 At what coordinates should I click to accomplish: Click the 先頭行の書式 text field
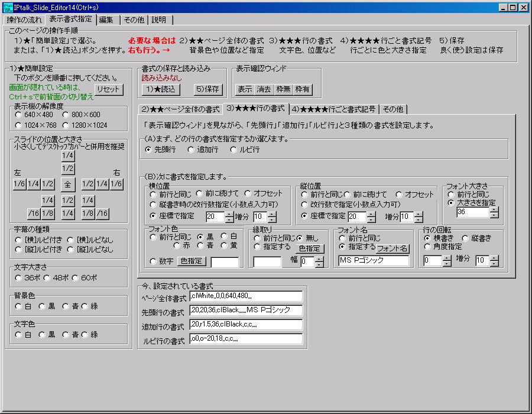pos(246,310)
